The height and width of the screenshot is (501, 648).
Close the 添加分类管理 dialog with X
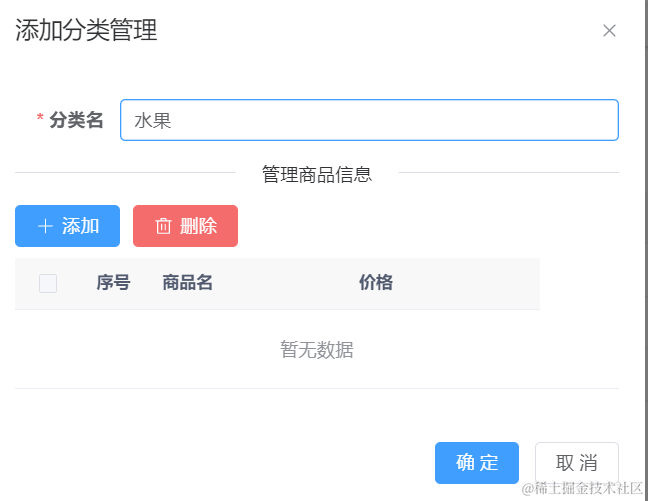pos(609,31)
